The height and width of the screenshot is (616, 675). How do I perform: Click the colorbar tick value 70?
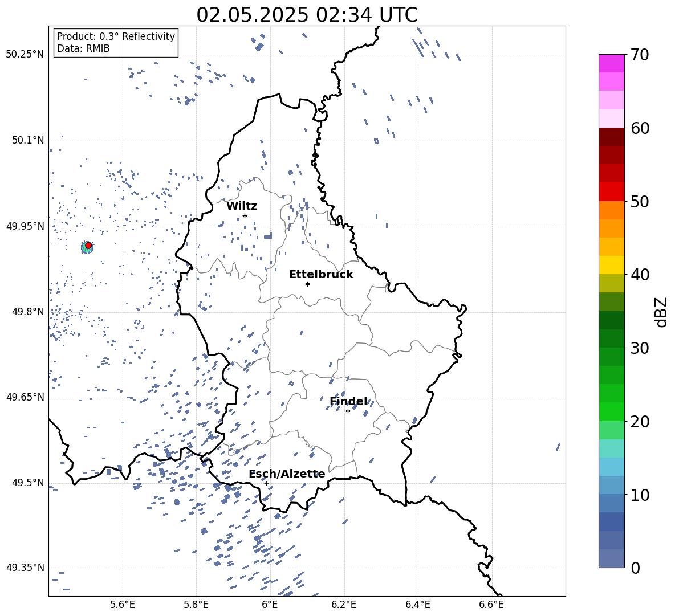click(640, 55)
